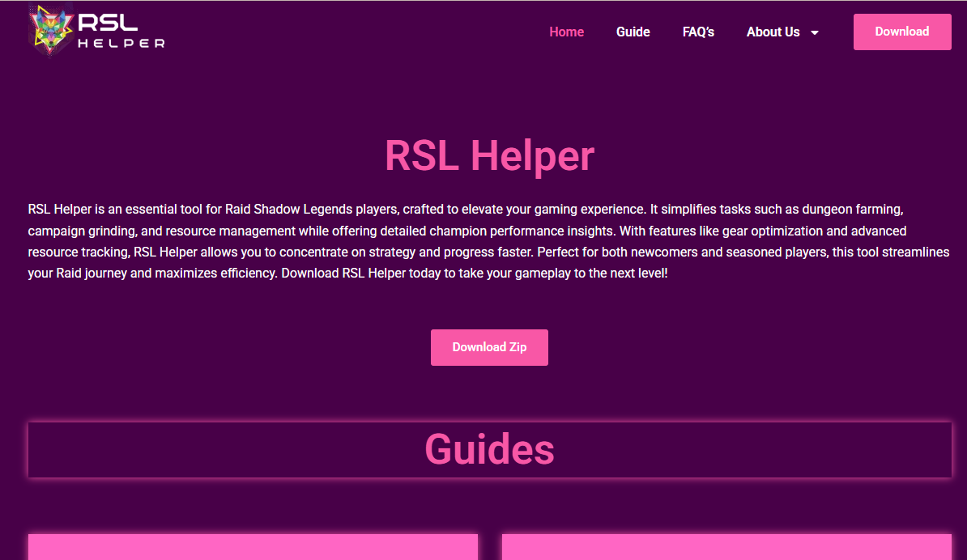This screenshot has width=967, height=560.
Task: Click the Download Zip button
Action: pos(489,347)
